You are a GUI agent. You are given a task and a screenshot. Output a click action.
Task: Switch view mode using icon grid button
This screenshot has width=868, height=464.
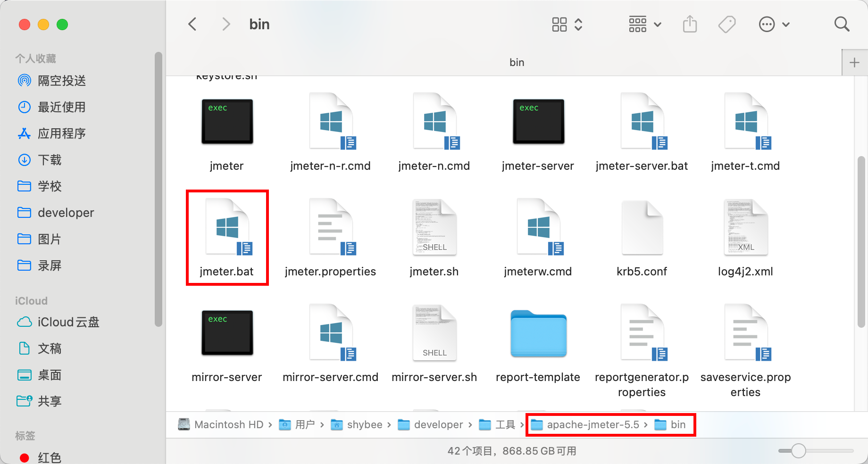pos(568,24)
